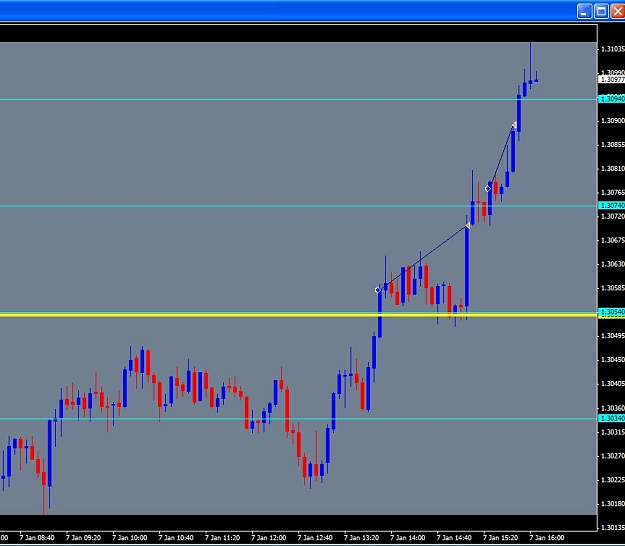625x546 pixels.
Task: Click the 1.30405 price scale label
Action: (613, 384)
